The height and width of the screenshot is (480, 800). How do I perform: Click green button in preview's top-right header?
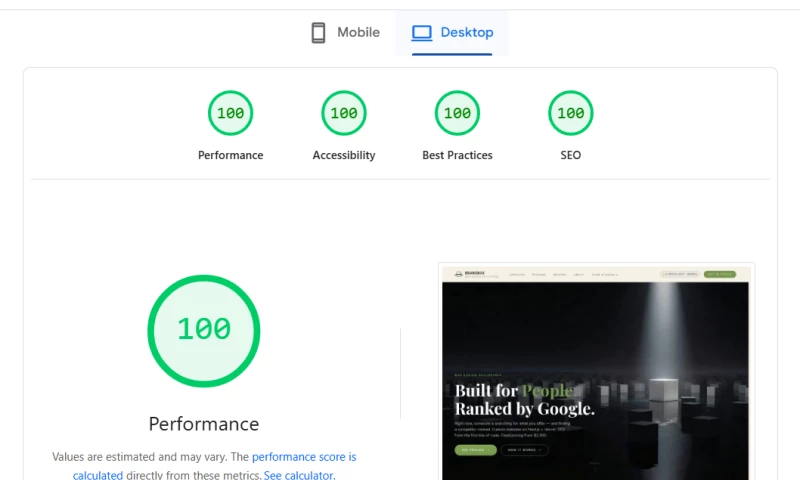coord(720,274)
